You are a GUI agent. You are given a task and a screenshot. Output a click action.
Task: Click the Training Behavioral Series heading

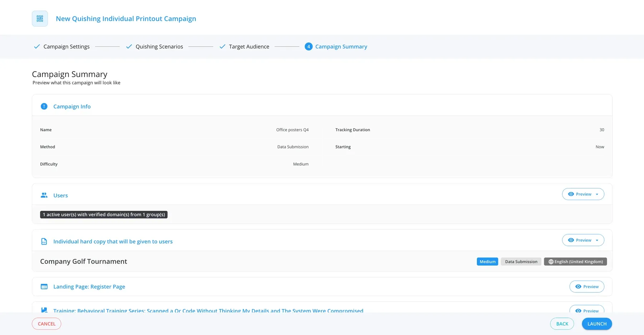coord(208,310)
